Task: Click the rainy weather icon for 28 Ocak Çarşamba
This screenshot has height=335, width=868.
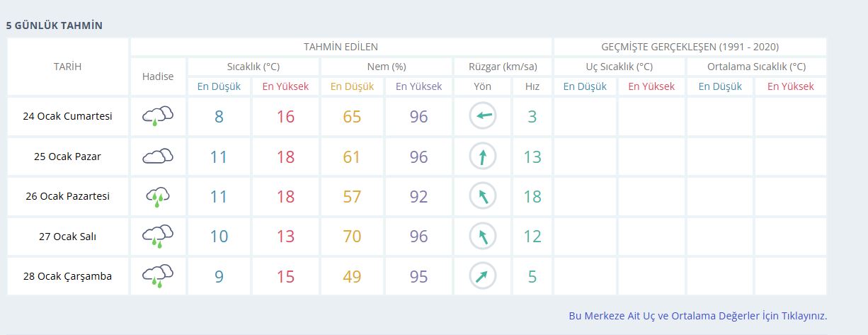Action: point(158,276)
